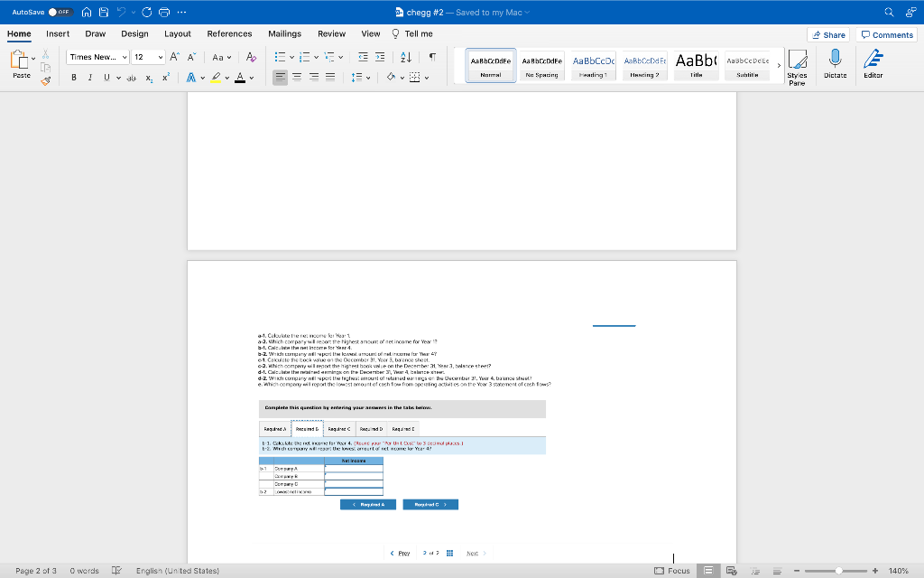Click the Focus mode button
This screenshot has width=924, height=578.
point(671,571)
